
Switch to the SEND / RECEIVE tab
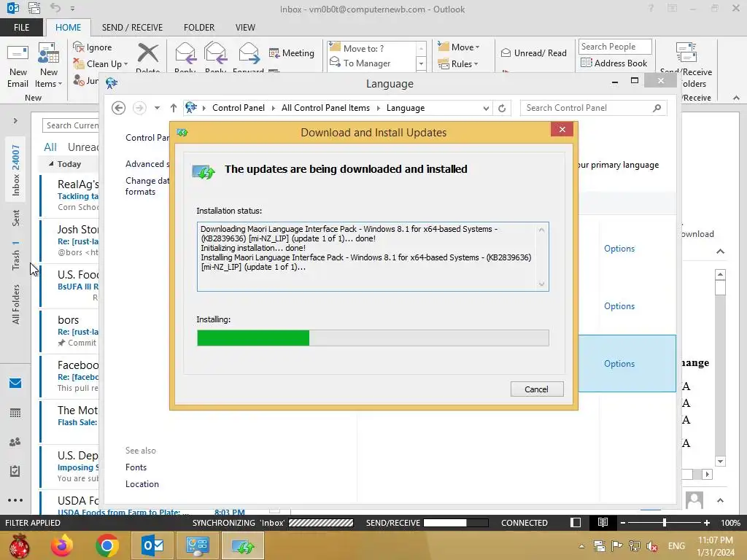[x=132, y=28]
